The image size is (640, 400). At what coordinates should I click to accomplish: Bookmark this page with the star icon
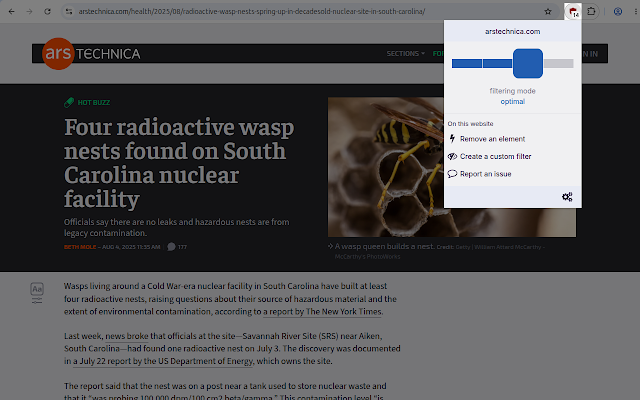(x=548, y=11)
